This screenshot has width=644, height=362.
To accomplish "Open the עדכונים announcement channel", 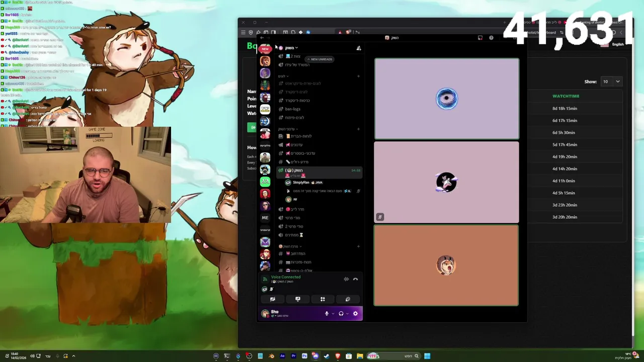I will pyautogui.click(x=294, y=145).
